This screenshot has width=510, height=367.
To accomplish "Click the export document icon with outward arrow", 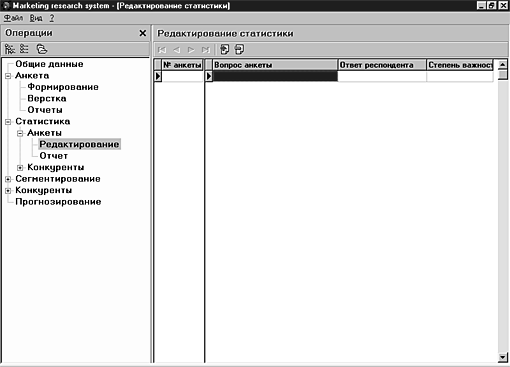I will [239, 50].
